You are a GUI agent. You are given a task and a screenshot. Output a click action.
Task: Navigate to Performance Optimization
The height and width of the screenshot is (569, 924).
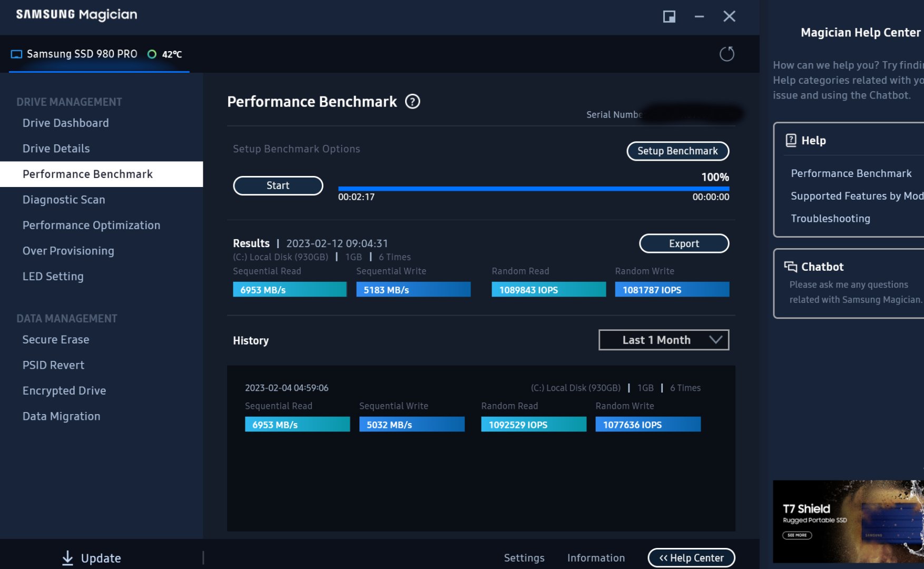(92, 225)
